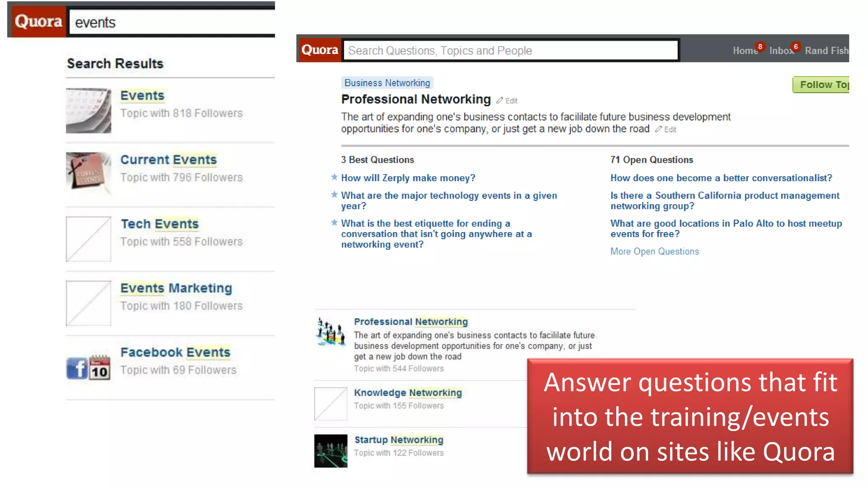Screen dimensions: 868x488
Task: Open the Palo Alto meetup locations question
Action: click(x=726, y=229)
